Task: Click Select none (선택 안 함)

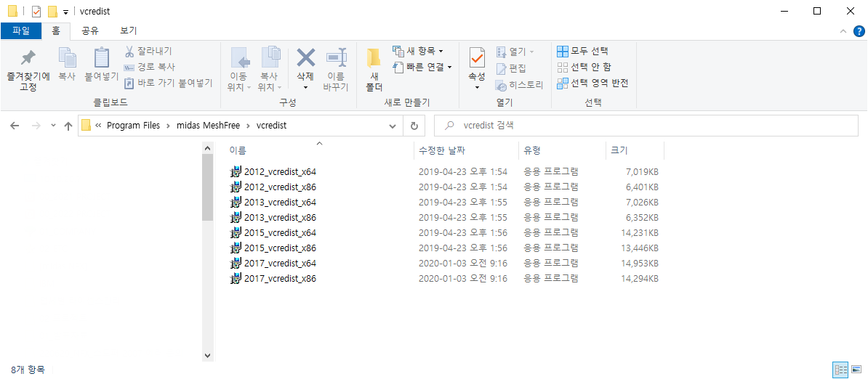Action: (584, 67)
